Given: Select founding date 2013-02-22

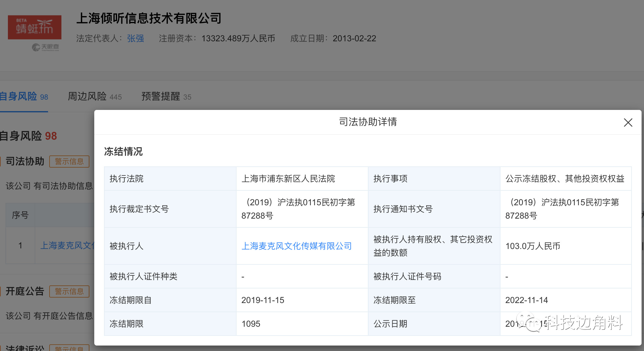Looking at the screenshot, I should point(354,39).
